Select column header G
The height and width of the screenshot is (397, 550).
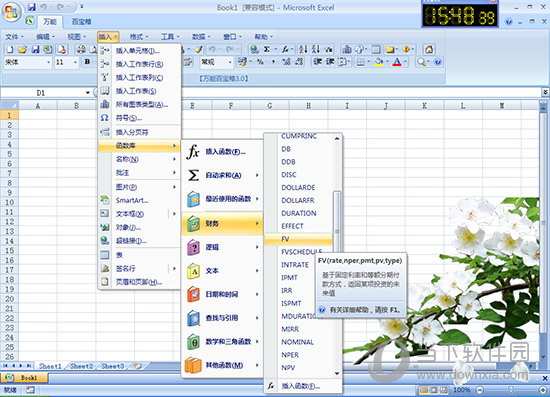click(270, 106)
